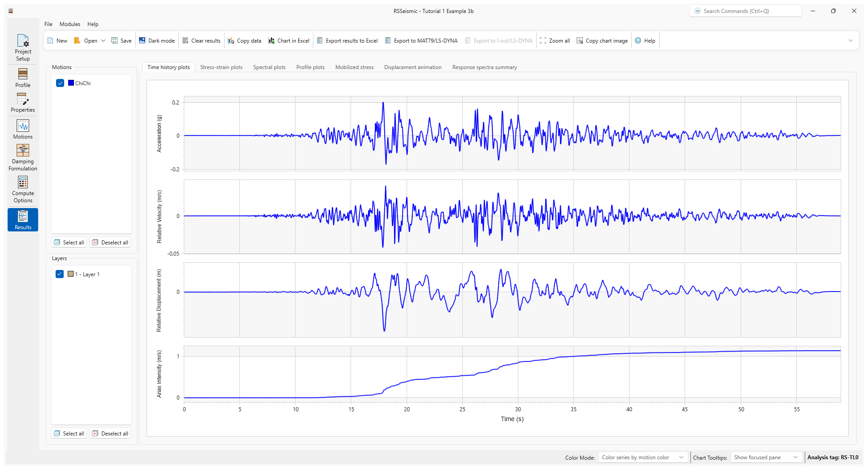
Task: Open the Color Mode dropdown
Action: [x=642, y=457]
